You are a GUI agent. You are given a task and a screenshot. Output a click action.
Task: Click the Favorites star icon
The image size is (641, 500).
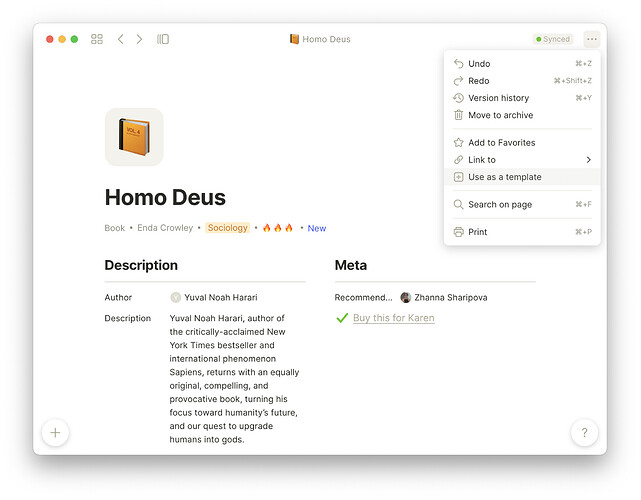coord(458,143)
